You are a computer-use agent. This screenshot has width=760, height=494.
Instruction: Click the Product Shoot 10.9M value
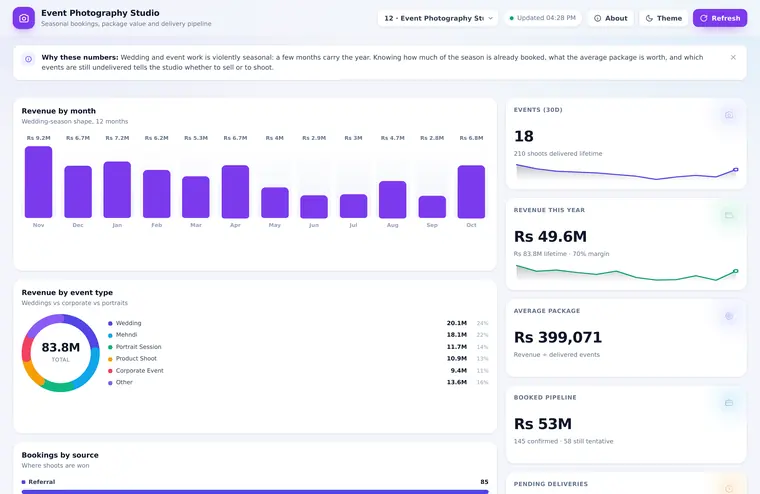point(456,359)
